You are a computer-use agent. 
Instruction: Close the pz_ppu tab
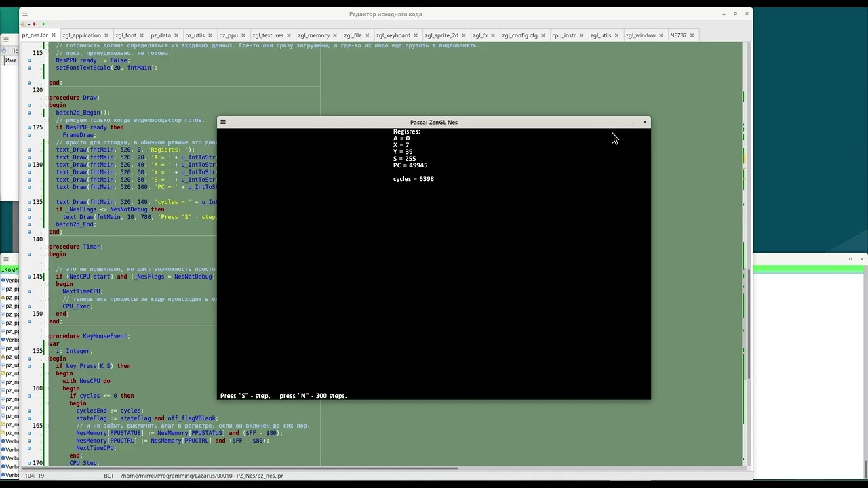click(x=244, y=35)
